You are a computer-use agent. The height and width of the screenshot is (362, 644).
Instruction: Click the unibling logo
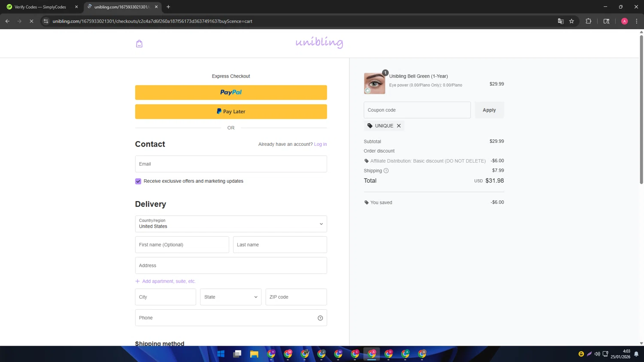tap(319, 42)
